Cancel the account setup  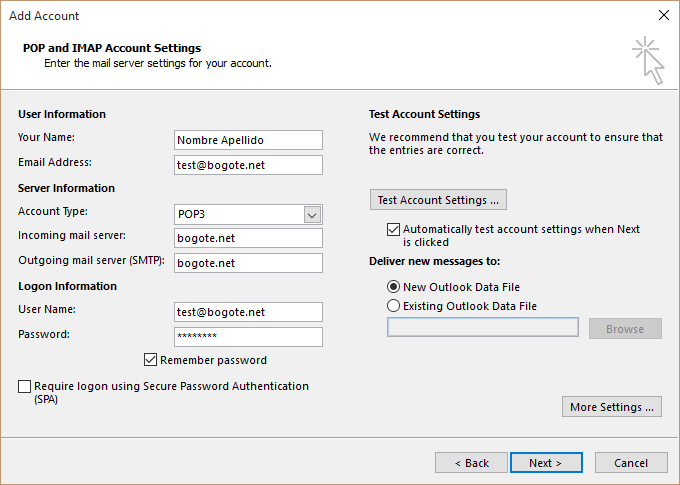(x=631, y=463)
